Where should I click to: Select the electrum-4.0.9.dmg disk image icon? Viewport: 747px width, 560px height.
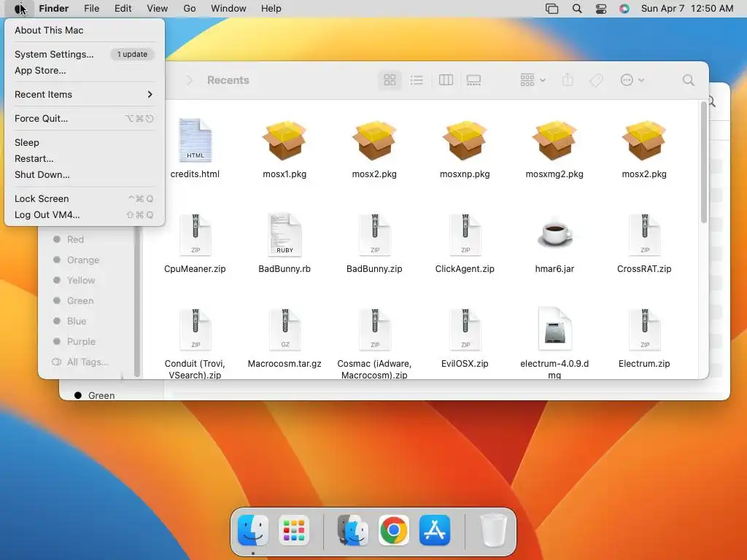[554, 330]
